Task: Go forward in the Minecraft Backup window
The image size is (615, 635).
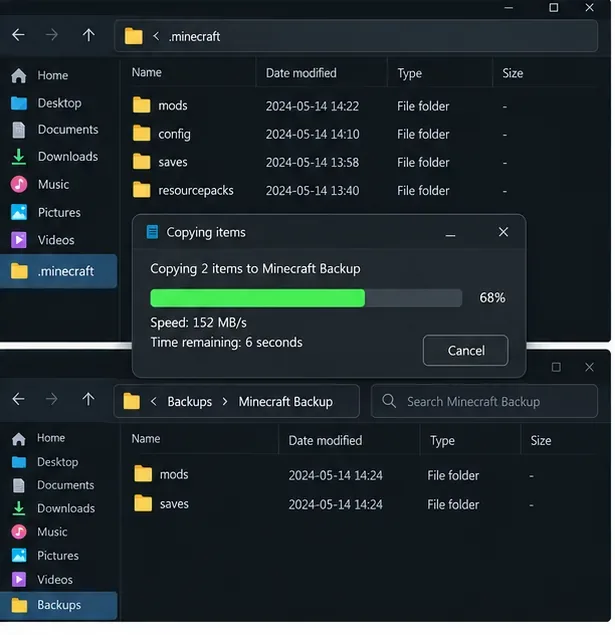Action: point(51,399)
